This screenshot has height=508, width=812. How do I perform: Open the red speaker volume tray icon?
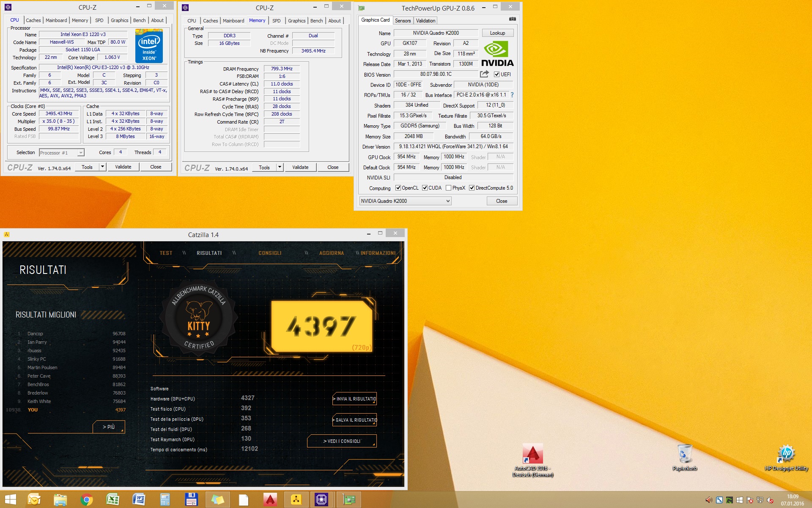pyautogui.click(x=708, y=500)
